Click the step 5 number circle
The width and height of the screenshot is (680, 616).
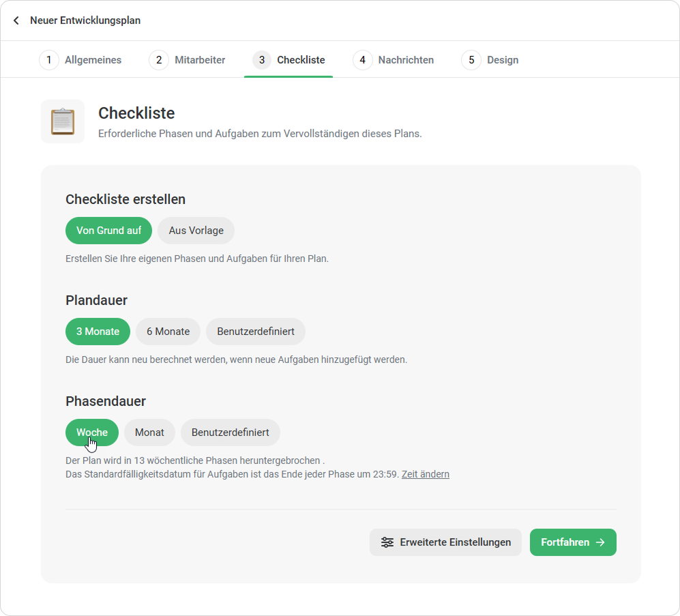pyautogui.click(x=471, y=60)
